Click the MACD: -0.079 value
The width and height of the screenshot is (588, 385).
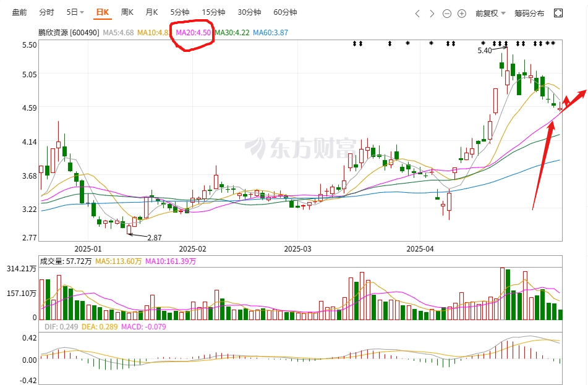143,326
